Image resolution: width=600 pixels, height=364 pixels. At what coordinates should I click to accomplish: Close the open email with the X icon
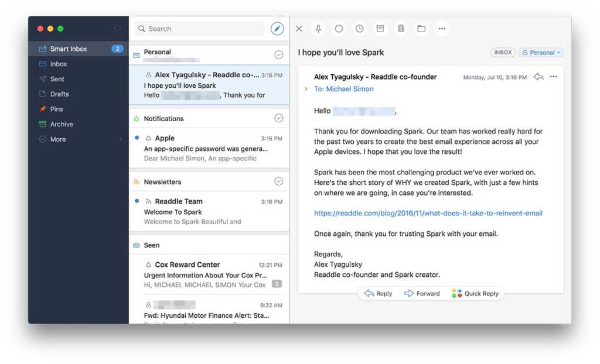[x=299, y=29]
